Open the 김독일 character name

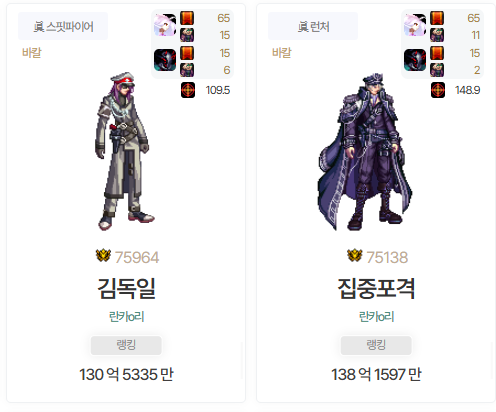click(x=126, y=288)
